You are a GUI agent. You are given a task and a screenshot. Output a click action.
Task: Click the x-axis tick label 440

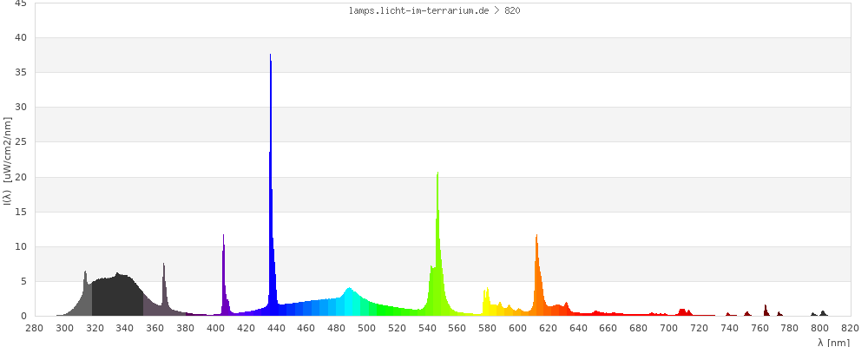pyautogui.click(x=276, y=328)
